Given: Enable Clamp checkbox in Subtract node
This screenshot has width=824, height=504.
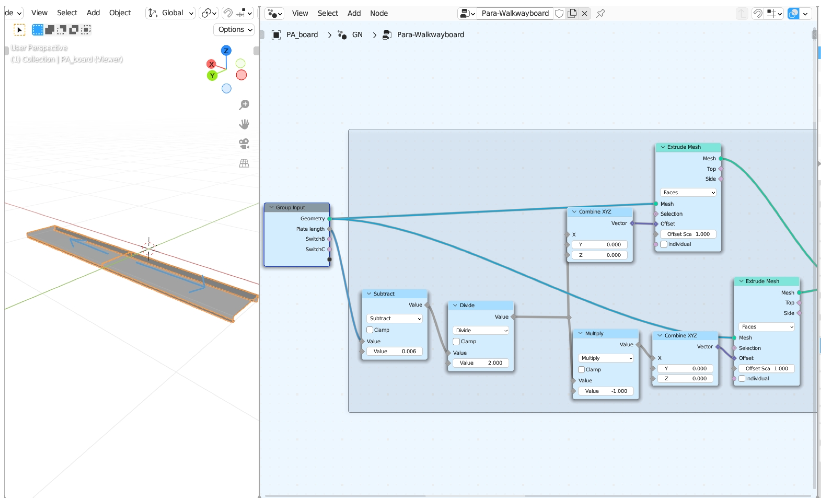Looking at the screenshot, I should 370,330.
